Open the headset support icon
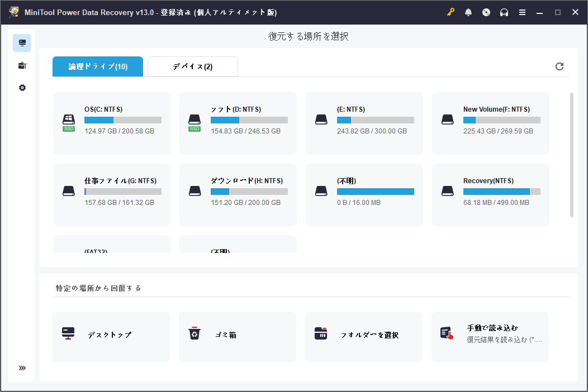Screen dimensions: 588x392 click(x=504, y=12)
